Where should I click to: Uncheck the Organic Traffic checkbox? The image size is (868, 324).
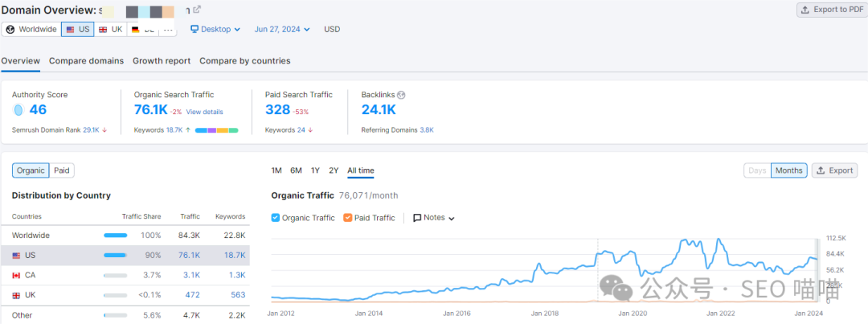click(x=276, y=218)
